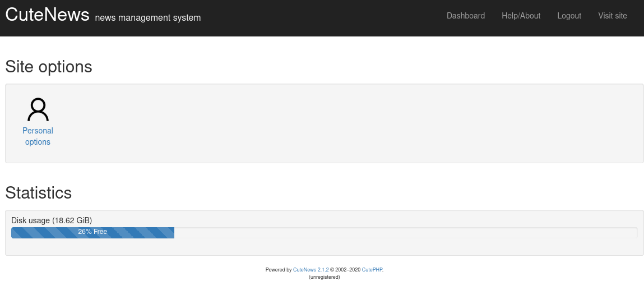Click the Statistics heading
The image size is (644, 290).
[38, 193]
